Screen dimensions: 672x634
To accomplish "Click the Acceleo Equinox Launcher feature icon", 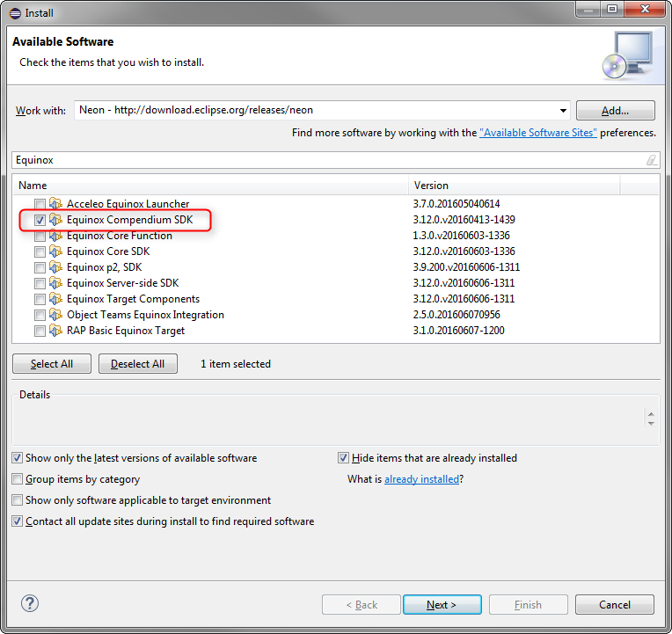I will 55,203.
